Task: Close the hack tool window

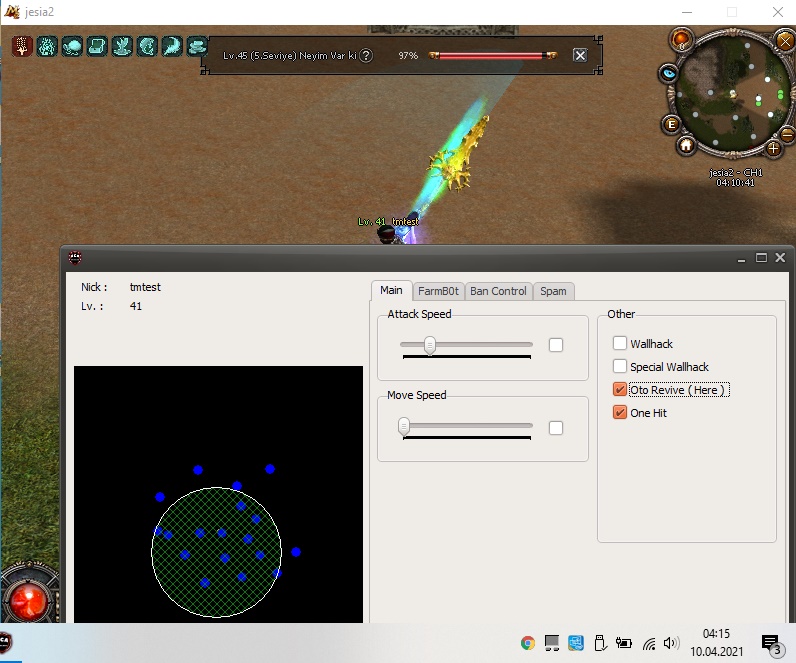Action: (781, 258)
